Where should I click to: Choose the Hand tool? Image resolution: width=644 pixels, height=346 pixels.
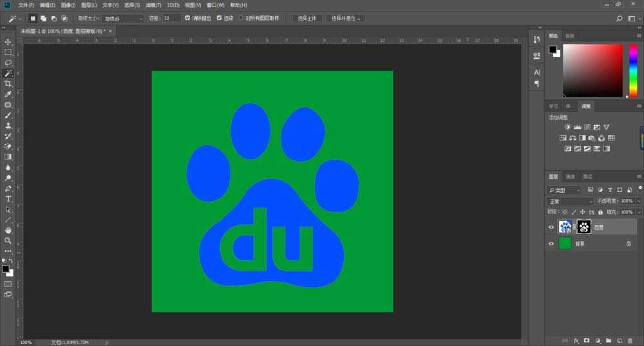click(x=8, y=230)
